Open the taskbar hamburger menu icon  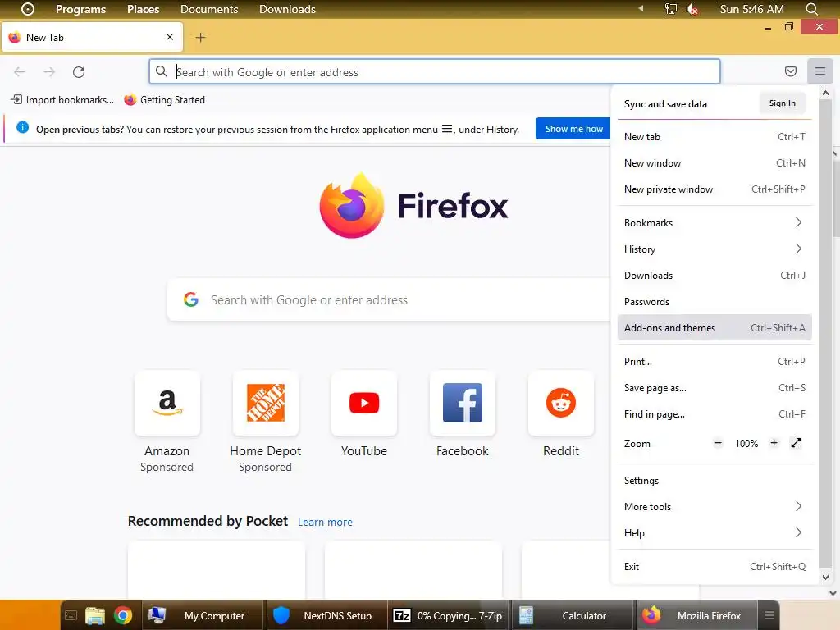[x=769, y=615]
